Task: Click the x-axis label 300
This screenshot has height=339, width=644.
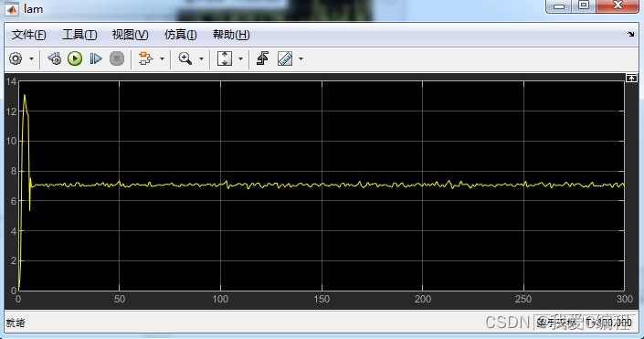Action: [x=625, y=299]
